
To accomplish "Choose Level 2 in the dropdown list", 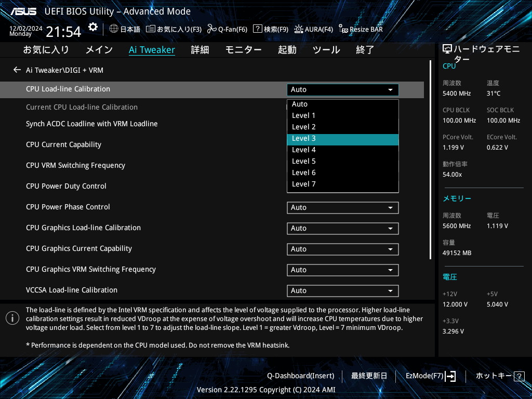I will point(343,127).
